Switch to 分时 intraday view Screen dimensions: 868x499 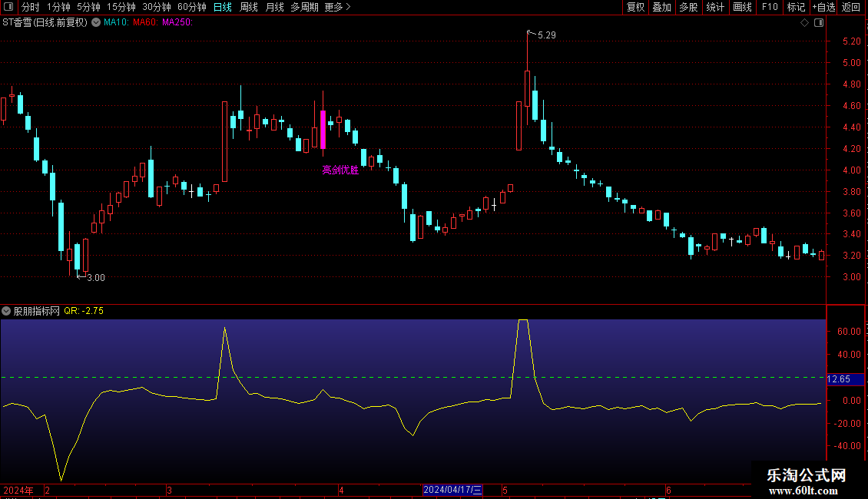(x=31, y=7)
